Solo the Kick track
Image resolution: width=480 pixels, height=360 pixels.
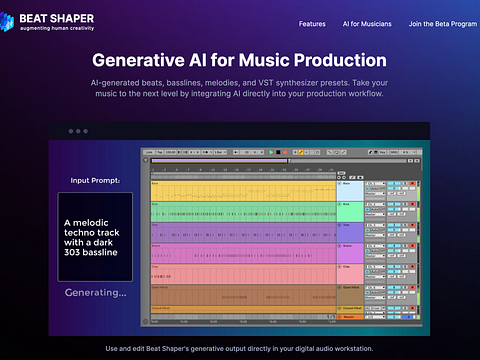[x=405, y=204]
